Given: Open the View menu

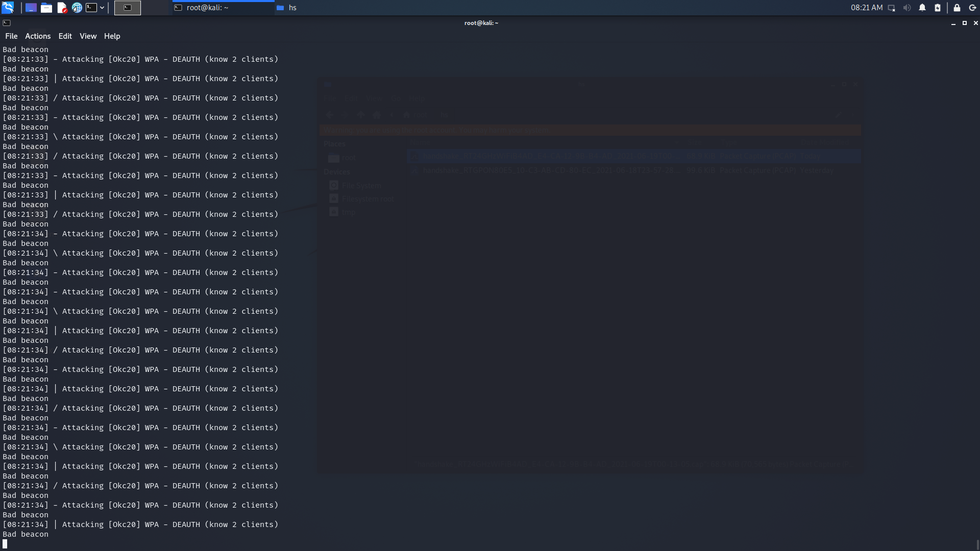Looking at the screenshot, I should pyautogui.click(x=88, y=36).
